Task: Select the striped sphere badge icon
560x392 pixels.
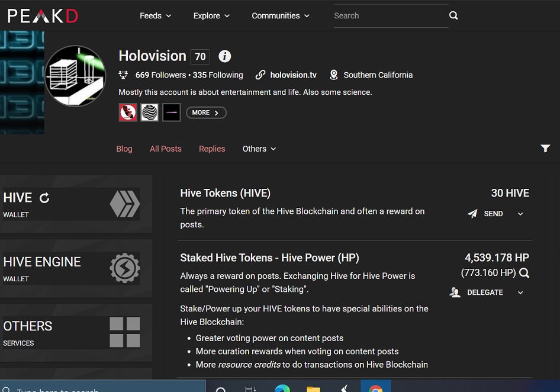Action: (150, 113)
